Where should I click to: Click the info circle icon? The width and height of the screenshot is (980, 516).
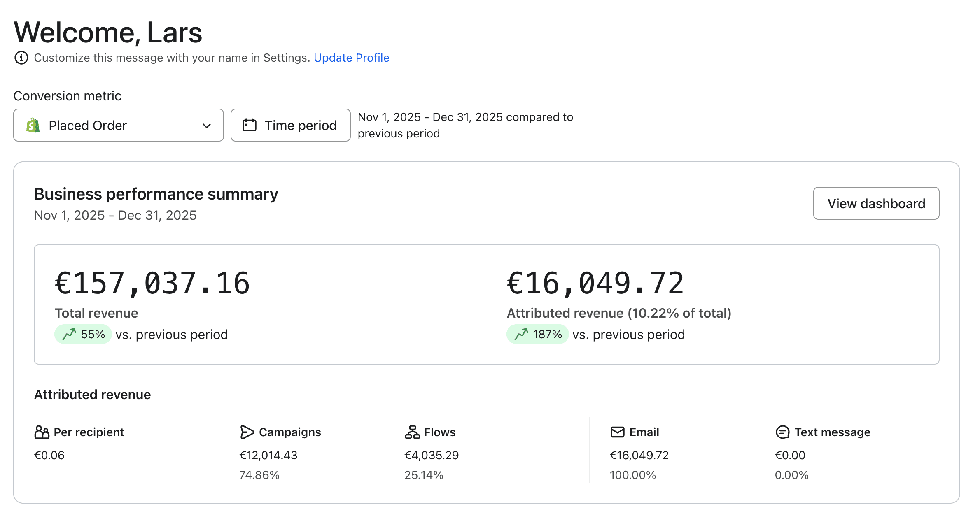point(21,58)
